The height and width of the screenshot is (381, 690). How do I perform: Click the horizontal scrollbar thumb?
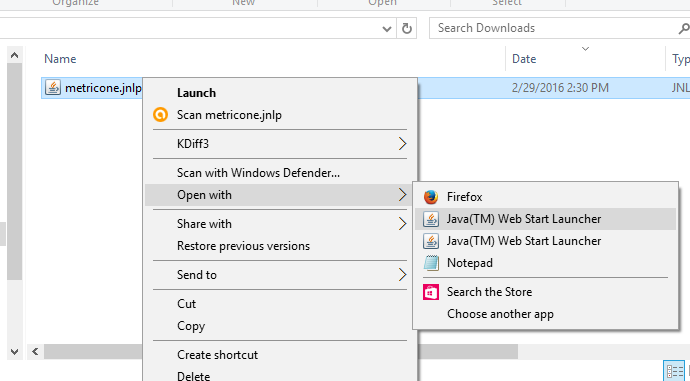[281, 352]
